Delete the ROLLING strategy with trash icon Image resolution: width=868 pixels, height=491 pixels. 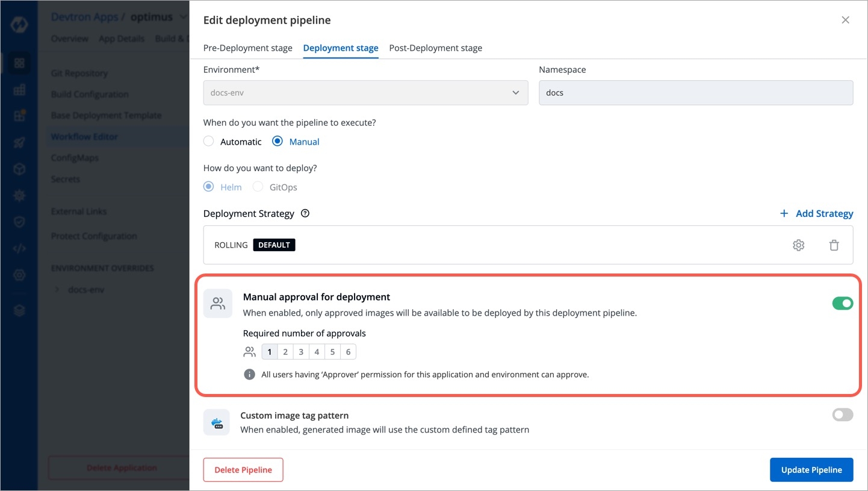(x=834, y=245)
